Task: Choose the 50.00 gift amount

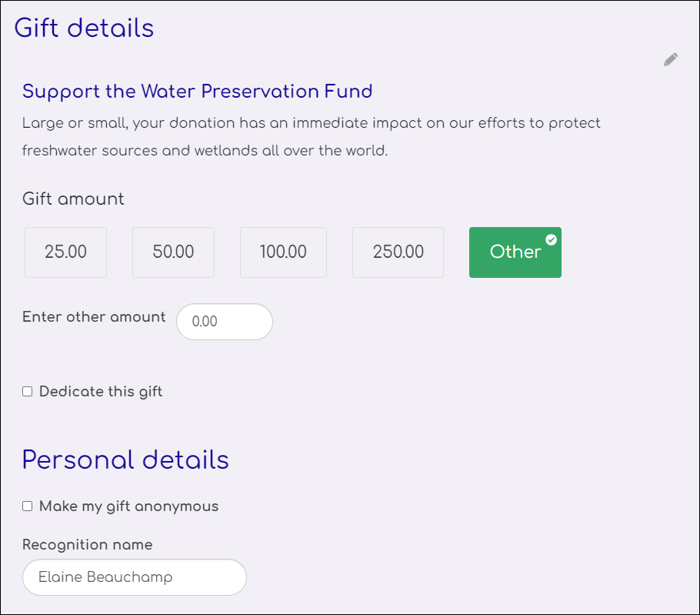Action: 173,252
